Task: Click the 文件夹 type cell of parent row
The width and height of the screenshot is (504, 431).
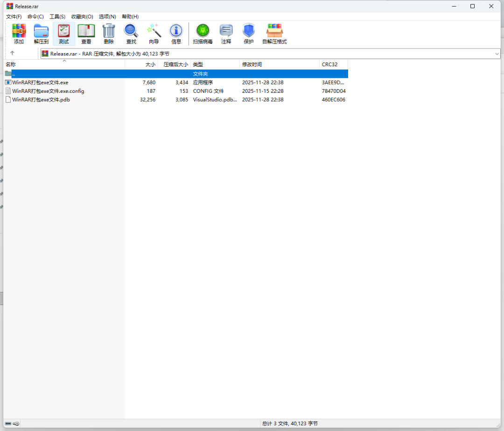Action: pos(200,74)
